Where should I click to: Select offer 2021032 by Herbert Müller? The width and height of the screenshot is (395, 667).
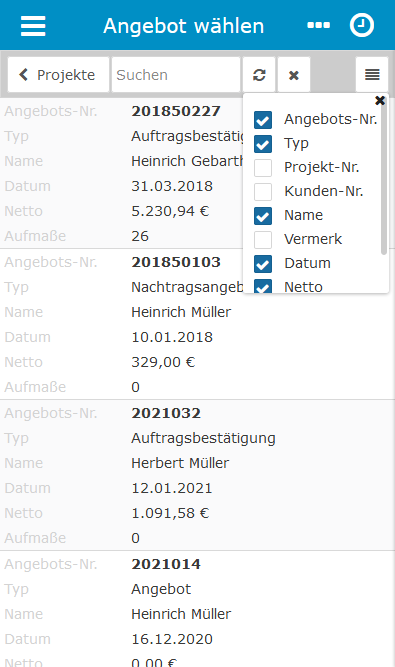197,475
